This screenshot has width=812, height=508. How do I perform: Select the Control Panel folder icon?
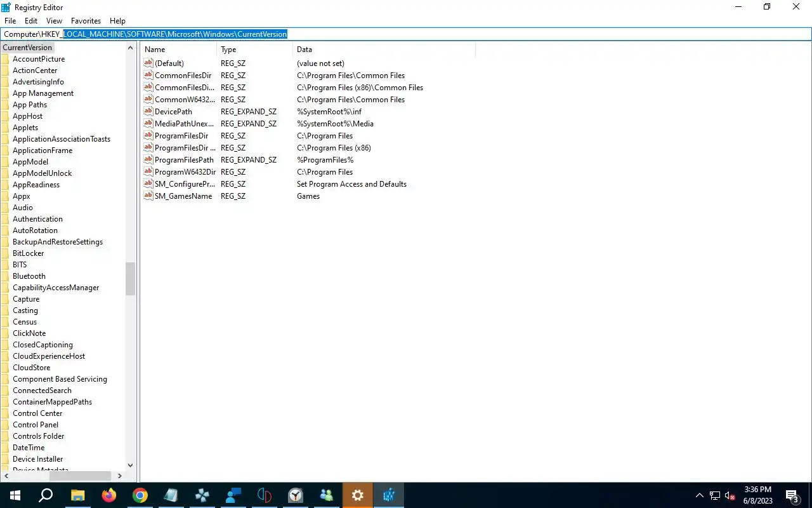pos(5,425)
